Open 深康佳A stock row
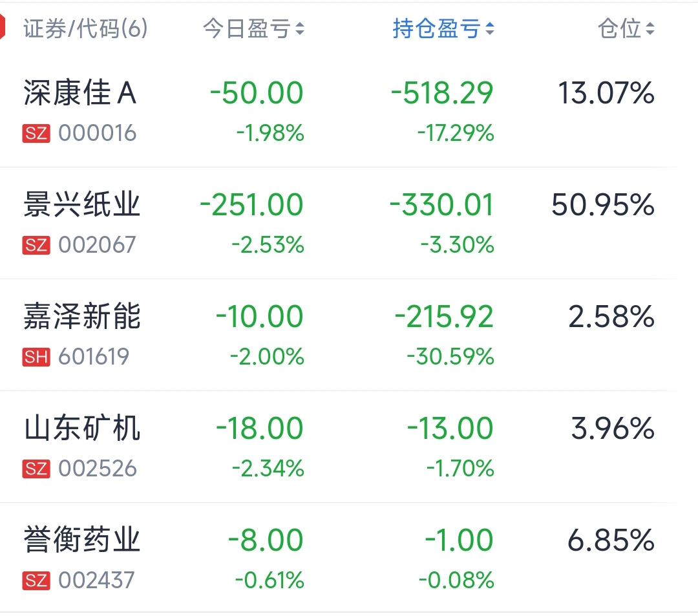The image size is (698, 616). point(339,111)
